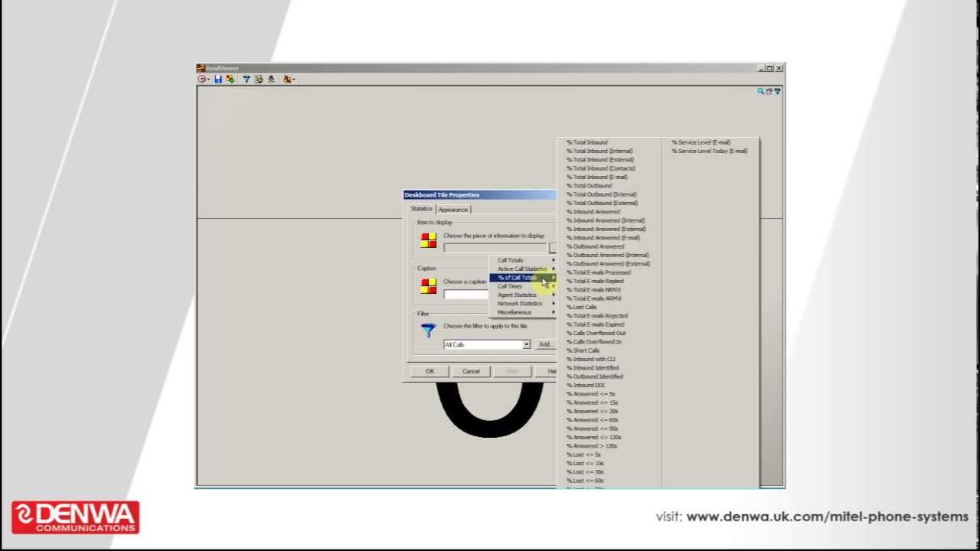
Task: Choose % Outbound Answered (External)
Action: coord(609,263)
